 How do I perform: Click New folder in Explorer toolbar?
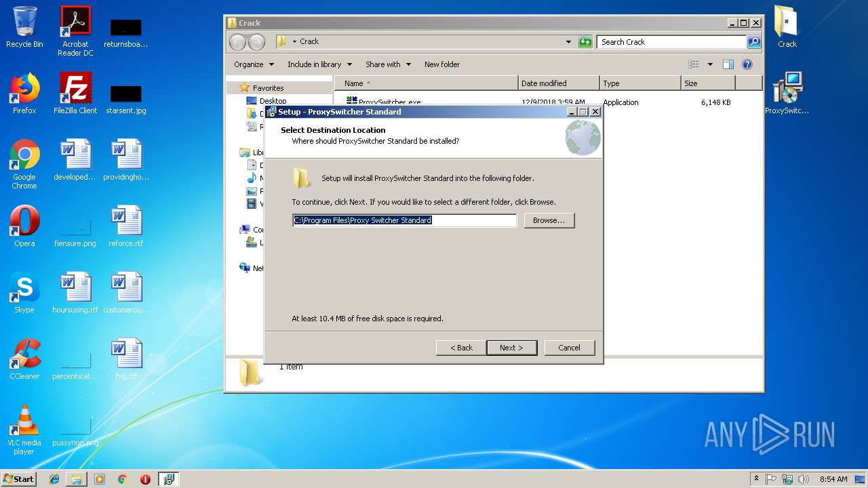point(442,64)
